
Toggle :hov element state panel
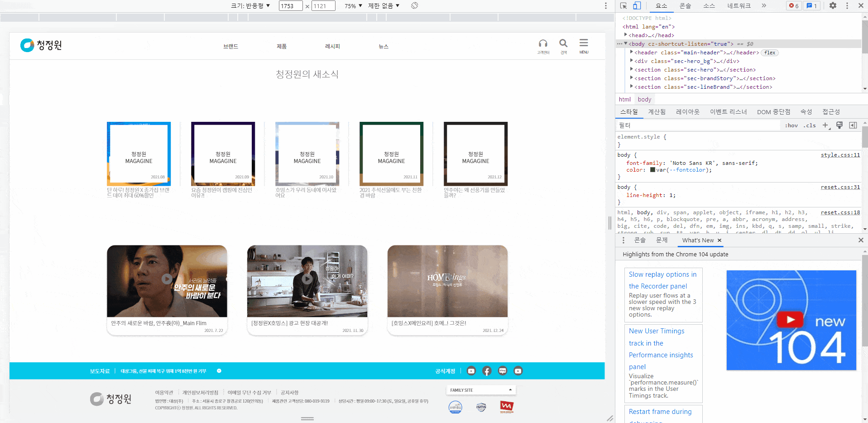[x=791, y=125]
